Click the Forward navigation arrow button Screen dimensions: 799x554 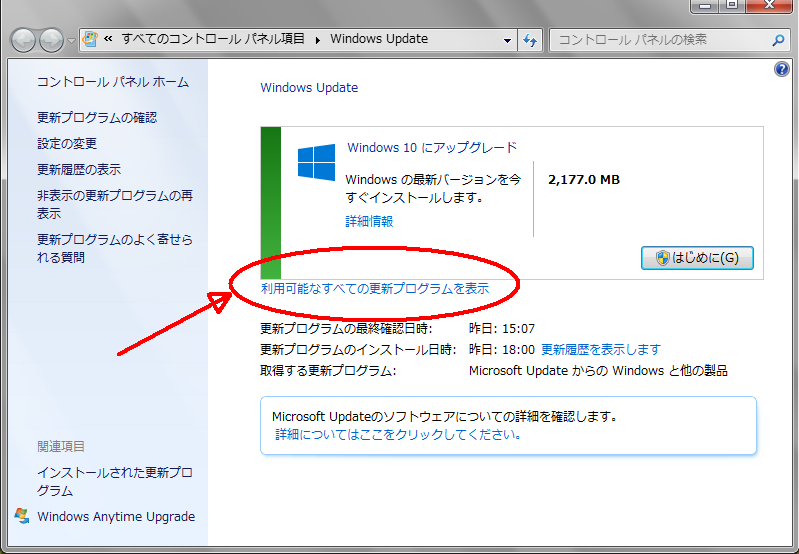point(51,40)
